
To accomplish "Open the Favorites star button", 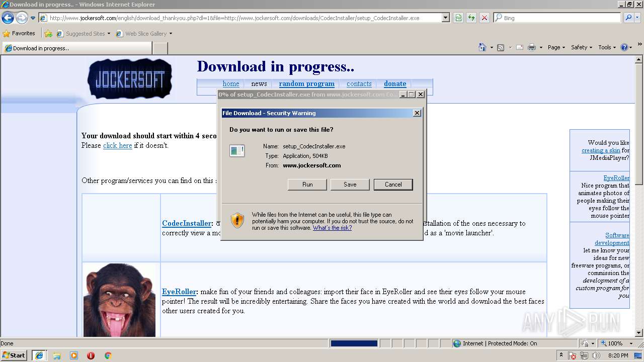I will click(19, 33).
